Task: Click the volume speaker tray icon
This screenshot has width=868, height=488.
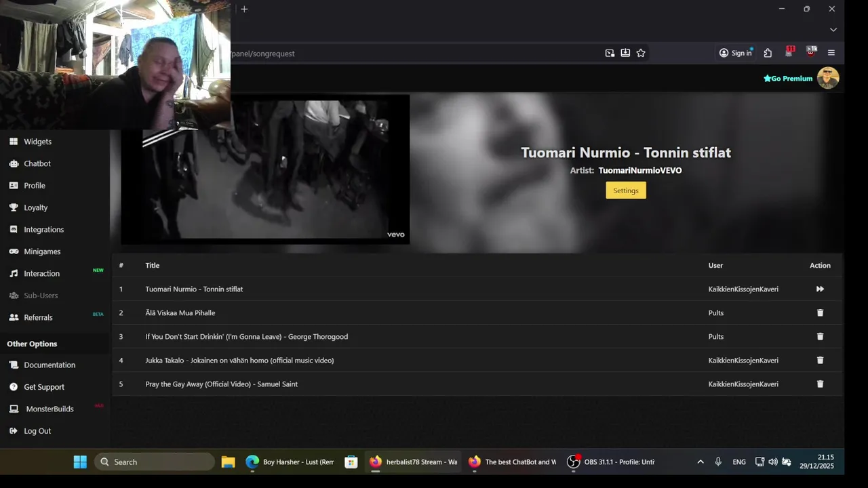Action: pyautogui.click(x=773, y=462)
